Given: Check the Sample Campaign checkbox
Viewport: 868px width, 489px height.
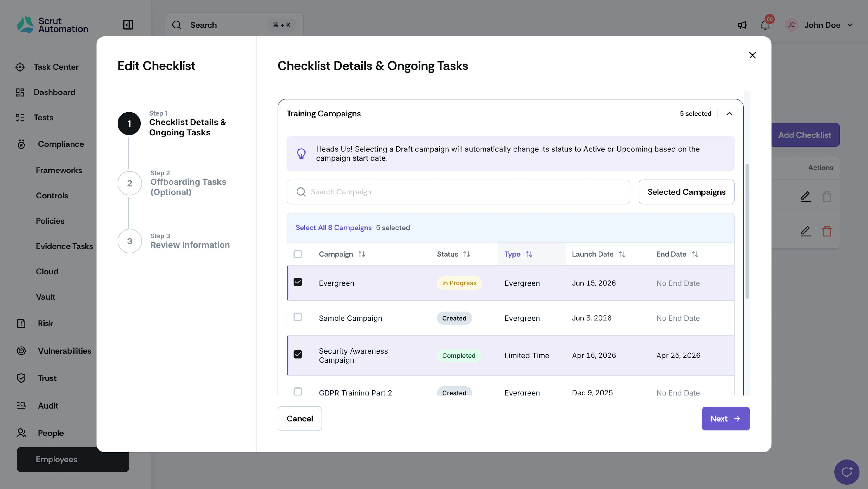Looking at the screenshot, I should [297, 317].
